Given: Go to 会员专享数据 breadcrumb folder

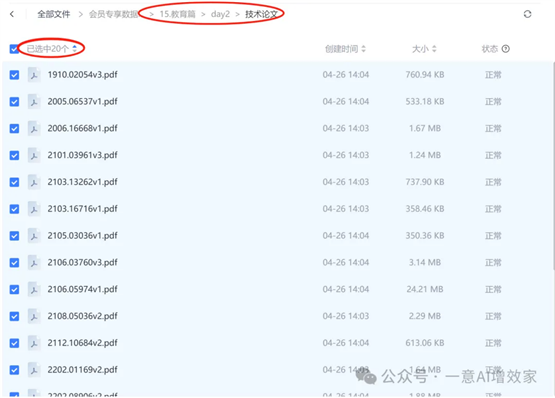Looking at the screenshot, I should point(114,14).
